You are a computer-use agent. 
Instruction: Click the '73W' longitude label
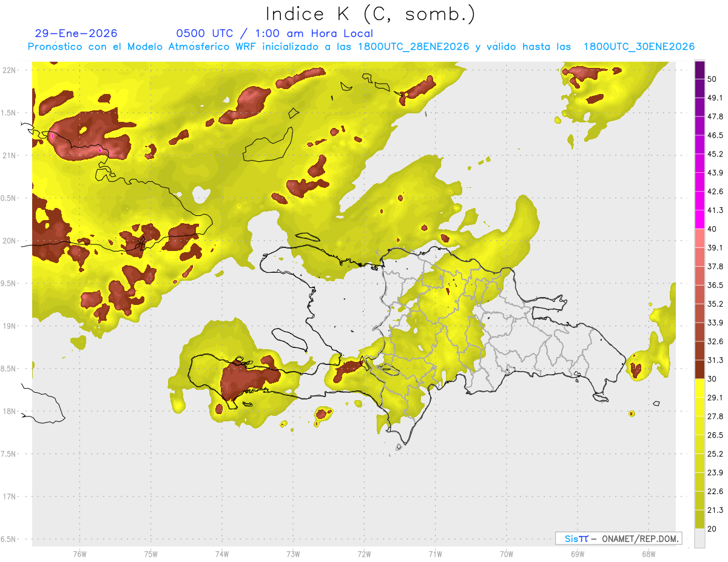pos(293,554)
